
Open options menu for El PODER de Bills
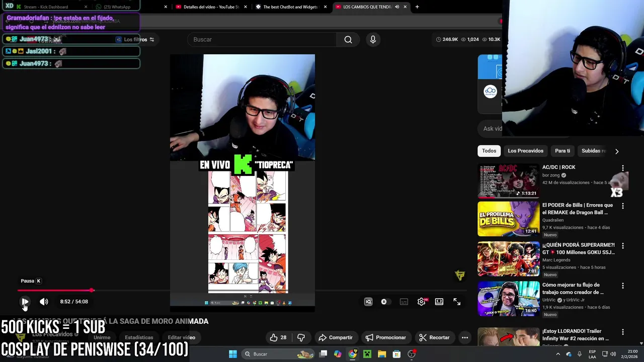(623, 206)
